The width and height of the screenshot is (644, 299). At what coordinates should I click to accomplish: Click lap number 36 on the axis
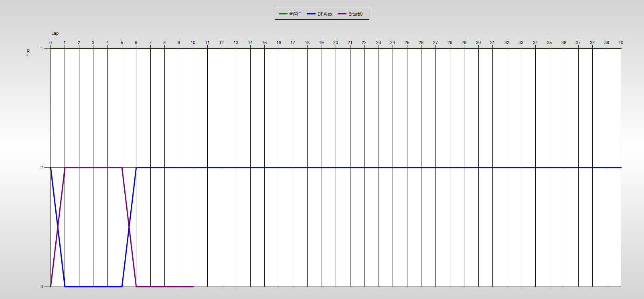564,42
